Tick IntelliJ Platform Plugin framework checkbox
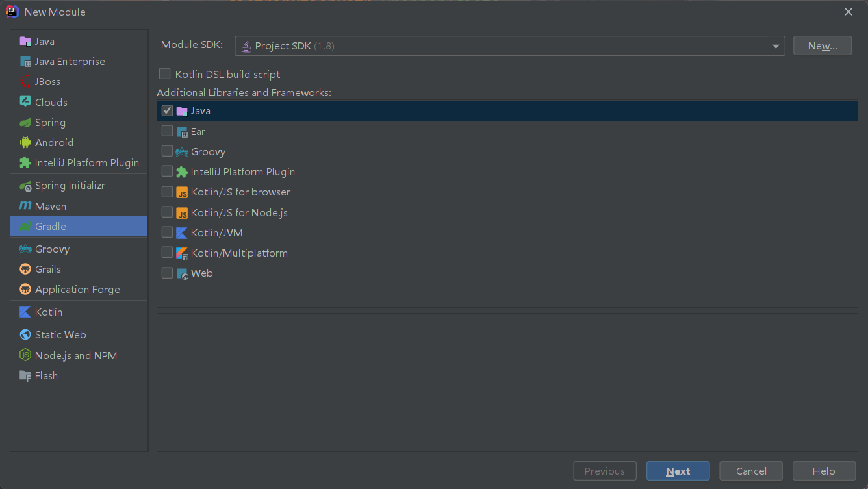Screen dimensions: 868x489 (167, 171)
